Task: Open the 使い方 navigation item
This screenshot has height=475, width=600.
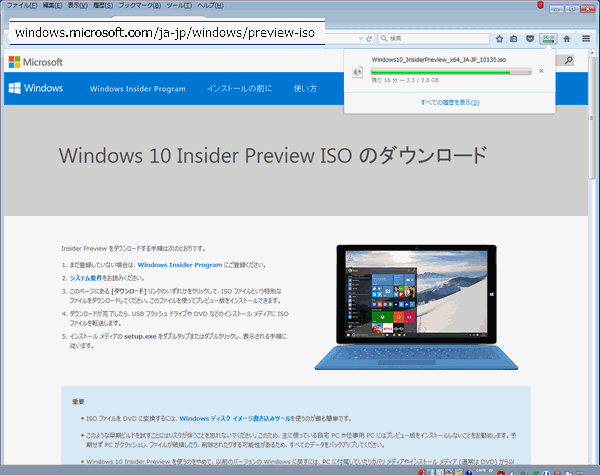Action: click(x=305, y=88)
